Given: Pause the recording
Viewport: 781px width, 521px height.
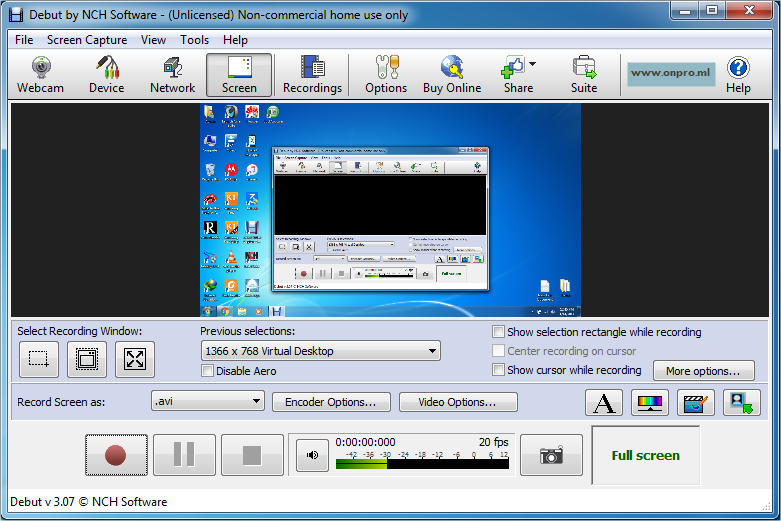Looking at the screenshot, I should 184,455.
